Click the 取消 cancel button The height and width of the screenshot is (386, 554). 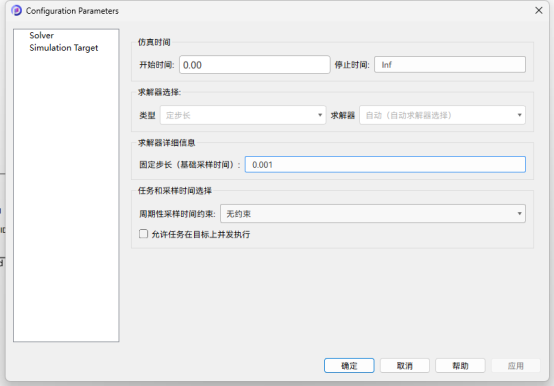[x=405, y=366]
